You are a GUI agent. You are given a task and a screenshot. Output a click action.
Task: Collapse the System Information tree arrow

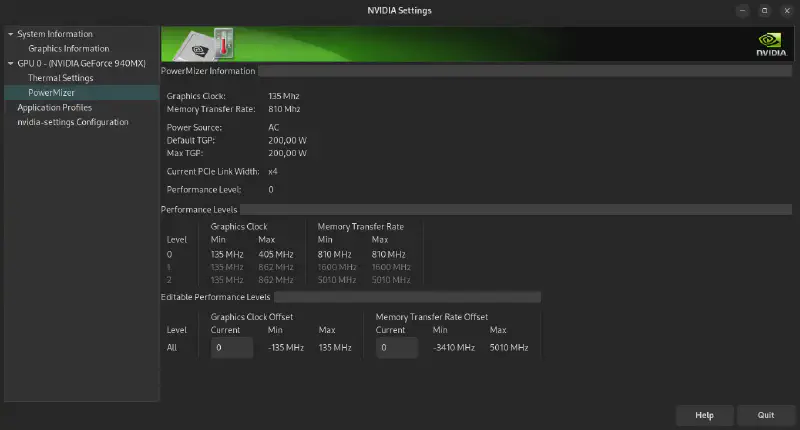point(10,34)
